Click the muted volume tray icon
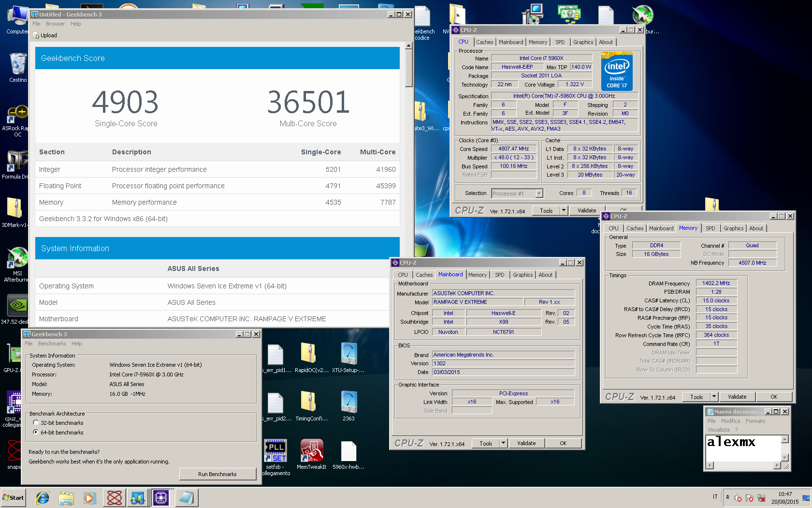The width and height of the screenshot is (812, 508). coord(738,498)
